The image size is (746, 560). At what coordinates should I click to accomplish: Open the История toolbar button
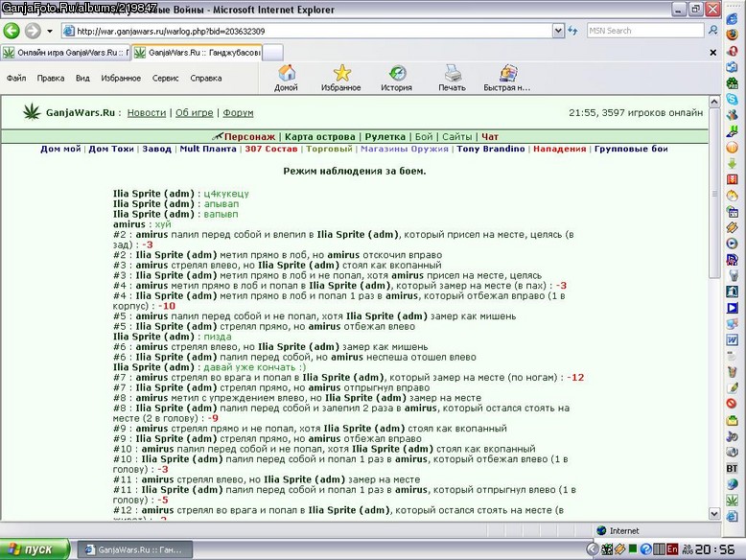pos(396,78)
